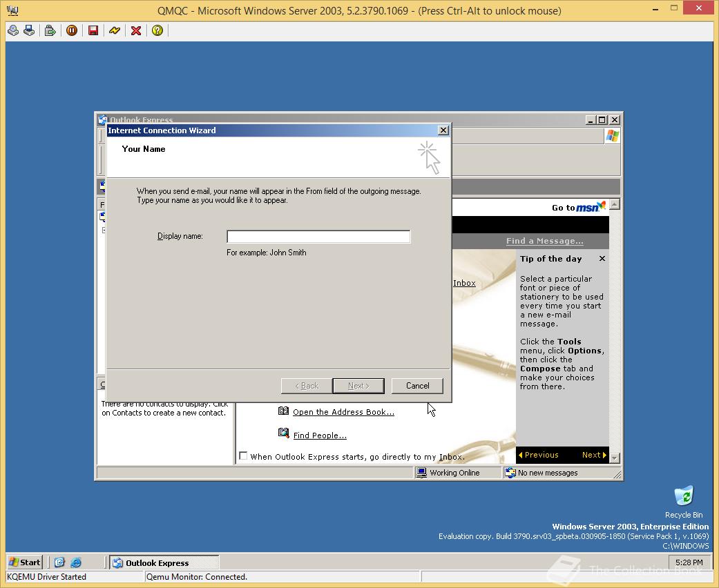719x588 pixels.
Task: Click the 'Qemu Monitor: Connected.' status text
Action: point(197,577)
